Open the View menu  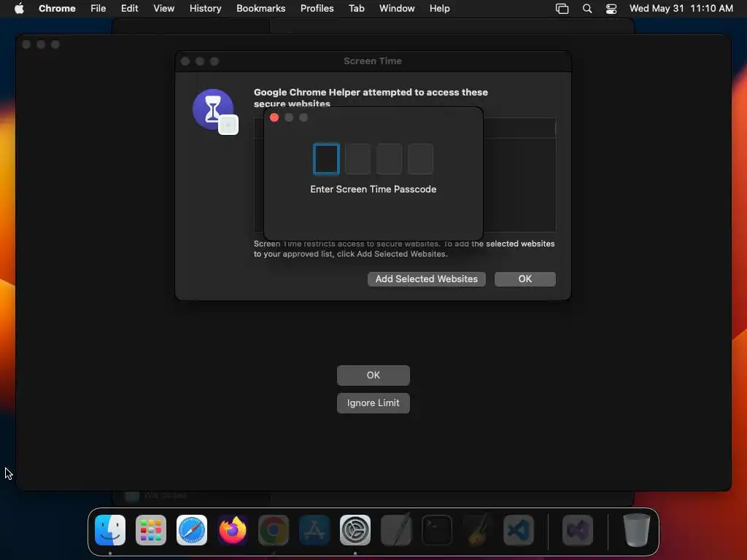[164, 8]
